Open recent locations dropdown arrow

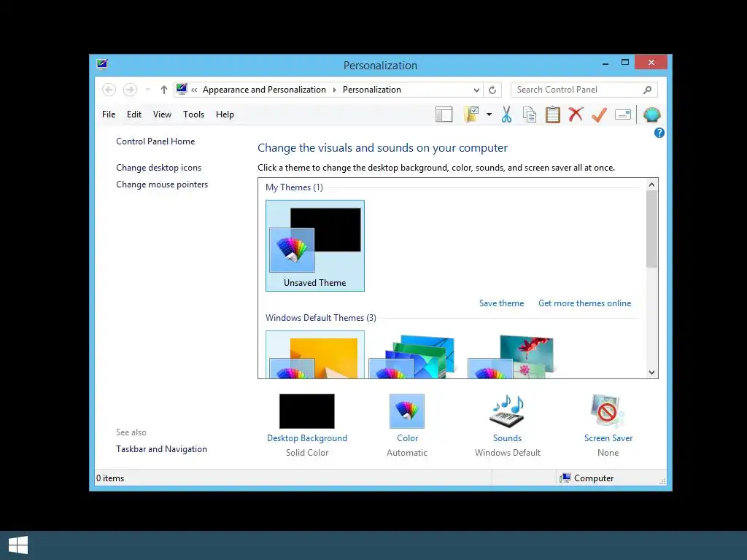pyautogui.click(x=147, y=90)
